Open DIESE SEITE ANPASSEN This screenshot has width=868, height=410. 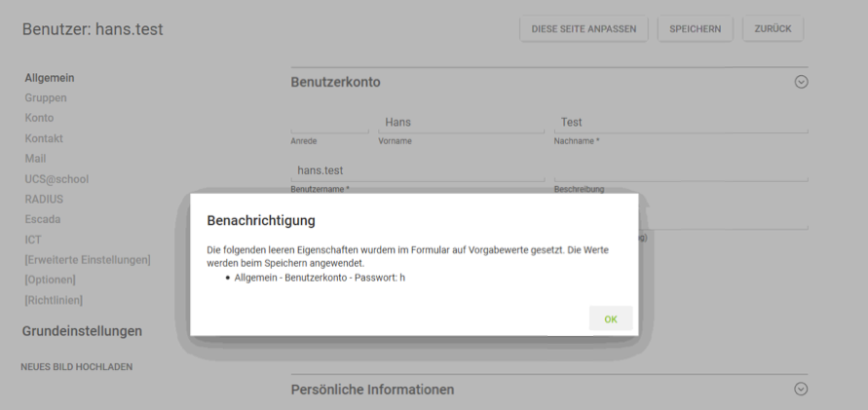point(584,29)
